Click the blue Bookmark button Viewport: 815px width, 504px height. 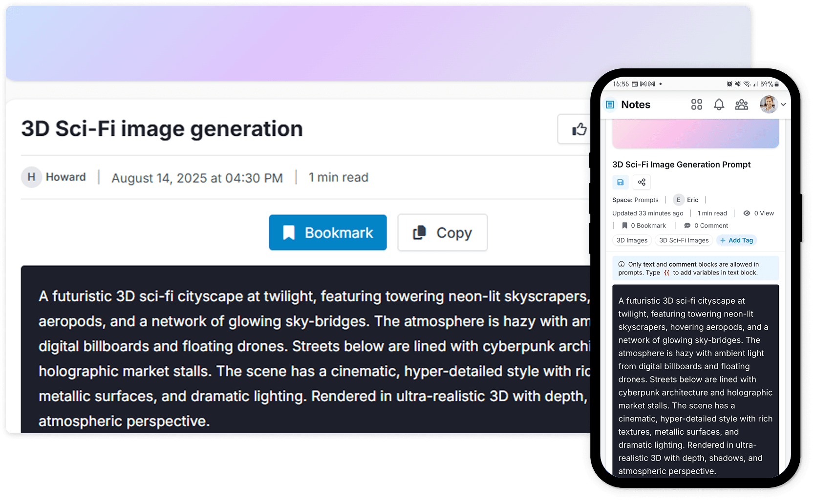[x=328, y=232]
